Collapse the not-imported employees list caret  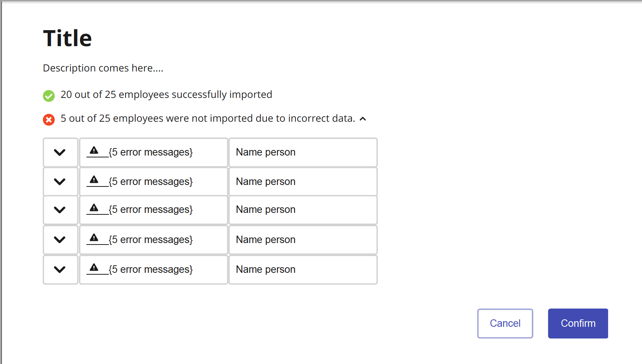tap(363, 119)
